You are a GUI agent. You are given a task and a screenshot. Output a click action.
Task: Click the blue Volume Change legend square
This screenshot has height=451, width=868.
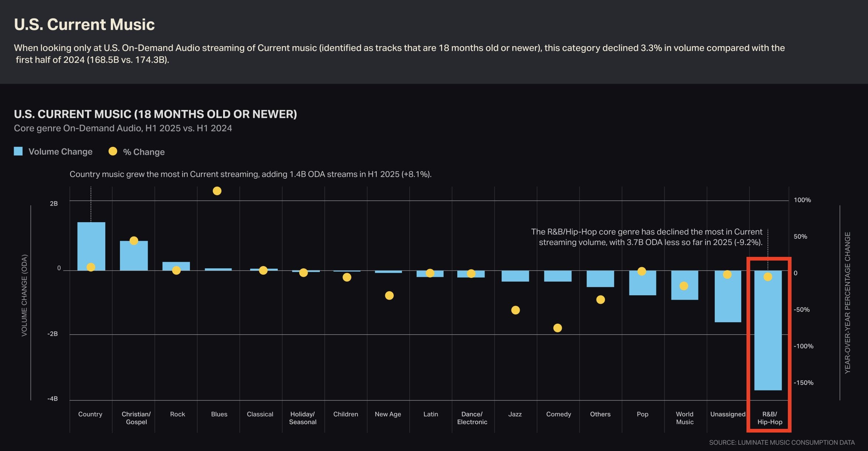point(18,151)
